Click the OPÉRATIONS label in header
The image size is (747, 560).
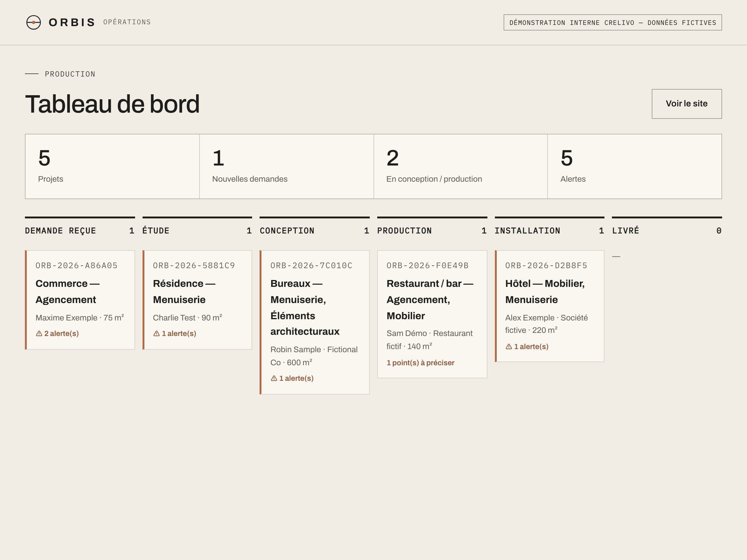tap(127, 22)
